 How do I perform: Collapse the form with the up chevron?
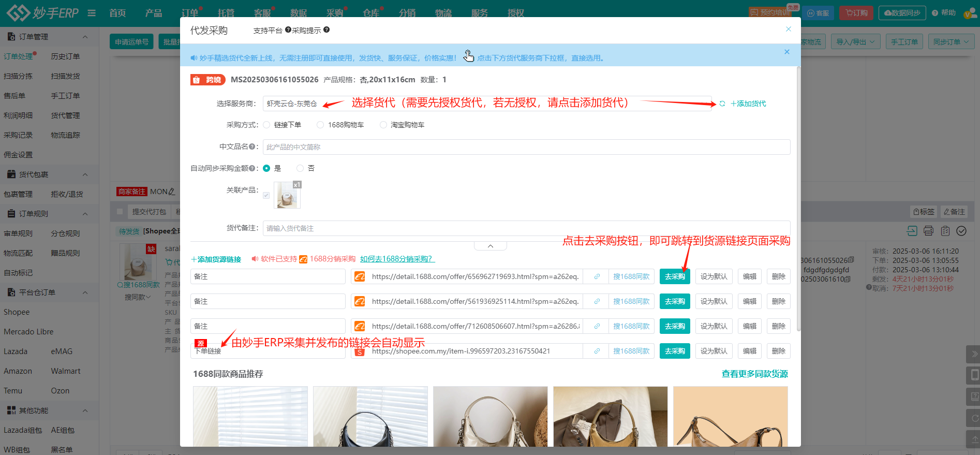click(490, 246)
